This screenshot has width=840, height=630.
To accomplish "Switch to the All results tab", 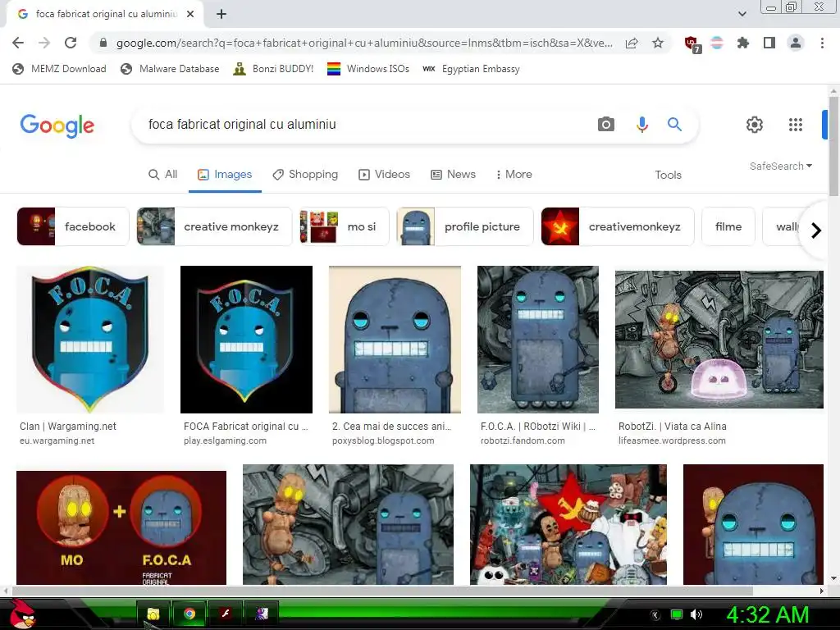I will (x=163, y=174).
